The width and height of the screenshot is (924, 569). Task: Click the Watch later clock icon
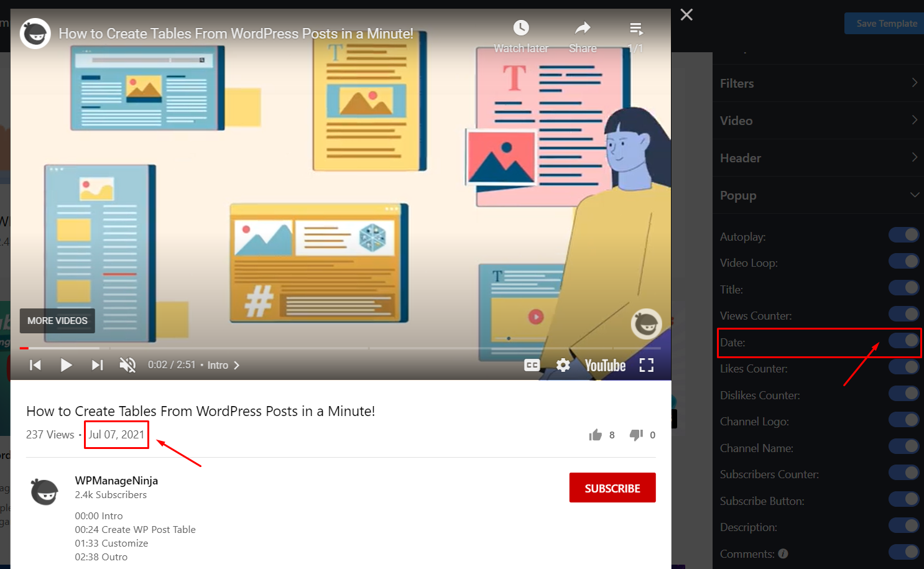pyautogui.click(x=521, y=28)
